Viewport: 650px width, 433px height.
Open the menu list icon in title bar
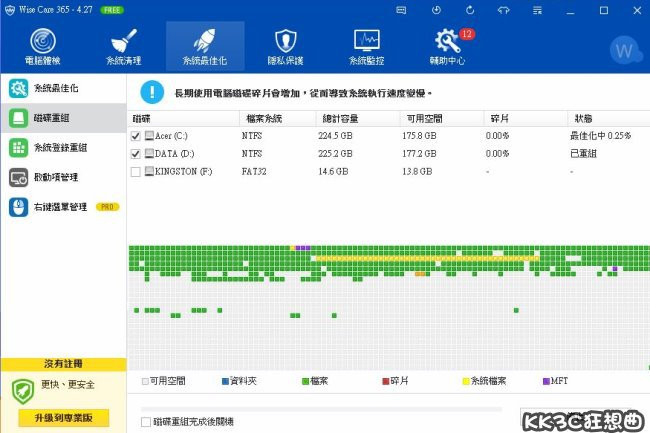pos(537,10)
